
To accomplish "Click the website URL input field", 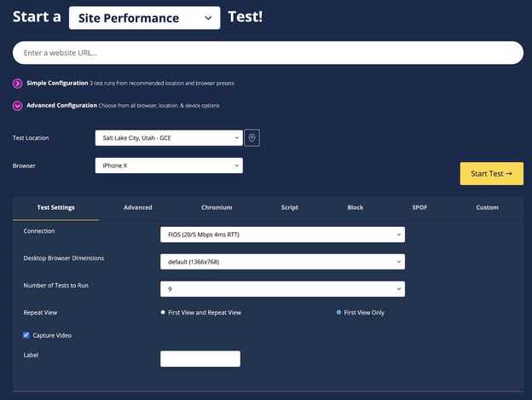I will [x=268, y=53].
